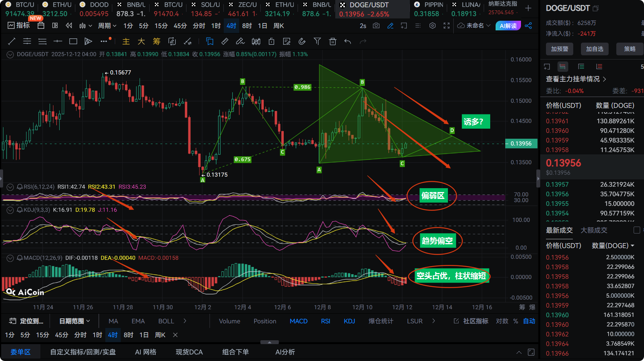Click the AI解读 button
This screenshot has width=644, height=361.
pos(508,26)
